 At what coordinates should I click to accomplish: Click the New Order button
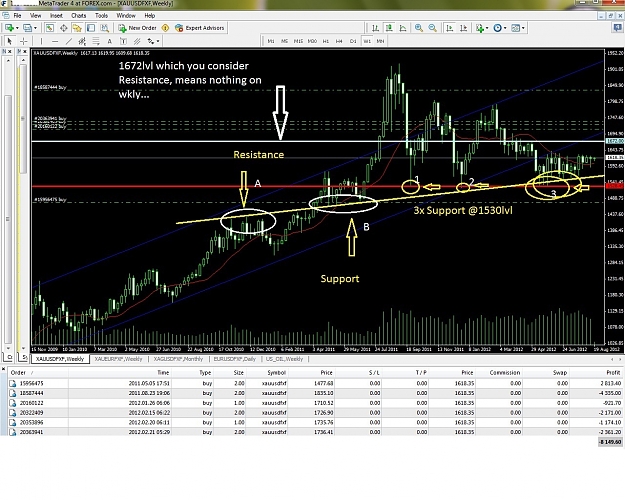click(x=138, y=28)
